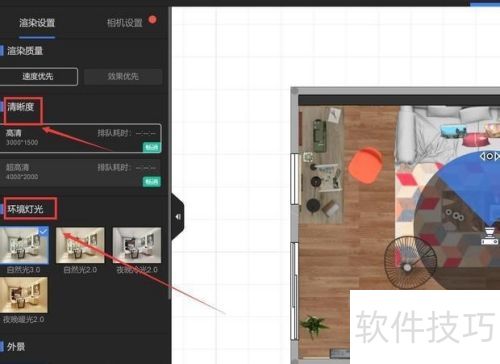Click the green 畅渲 badge on 超高清 option
Viewport: 500px width, 364px height.
pyautogui.click(x=152, y=181)
